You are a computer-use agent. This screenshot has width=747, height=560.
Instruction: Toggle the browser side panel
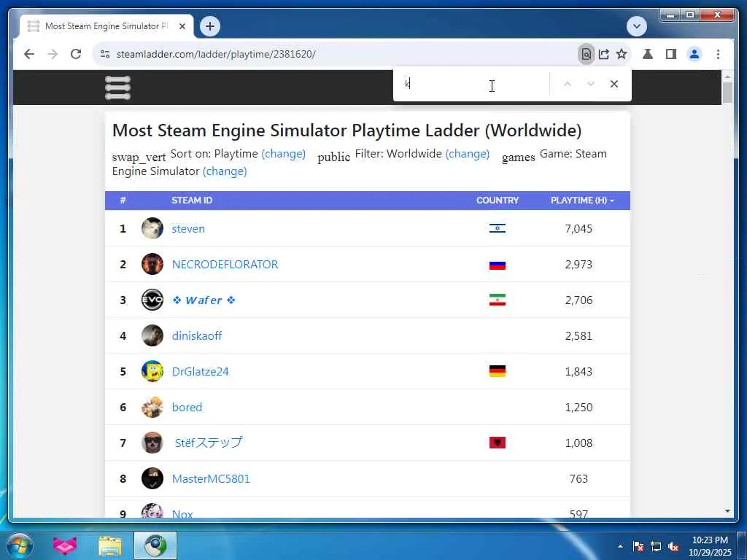[671, 54]
